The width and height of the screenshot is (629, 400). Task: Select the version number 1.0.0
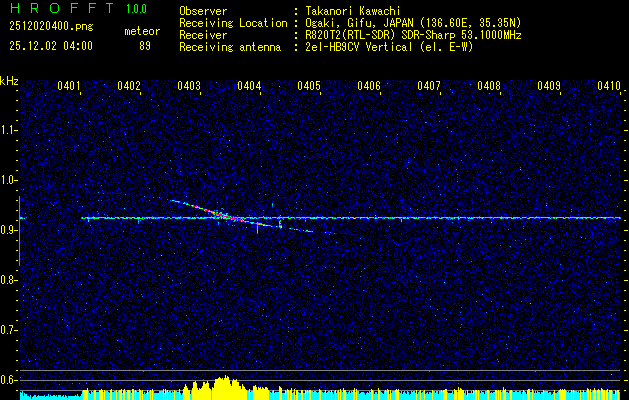pyautogui.click(x=136, y=8)
